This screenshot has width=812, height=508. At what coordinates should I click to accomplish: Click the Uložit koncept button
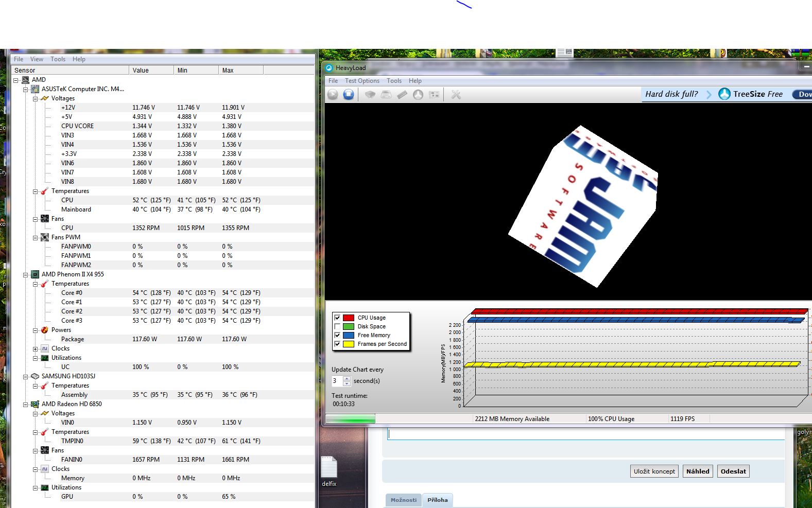coord(654,471)
